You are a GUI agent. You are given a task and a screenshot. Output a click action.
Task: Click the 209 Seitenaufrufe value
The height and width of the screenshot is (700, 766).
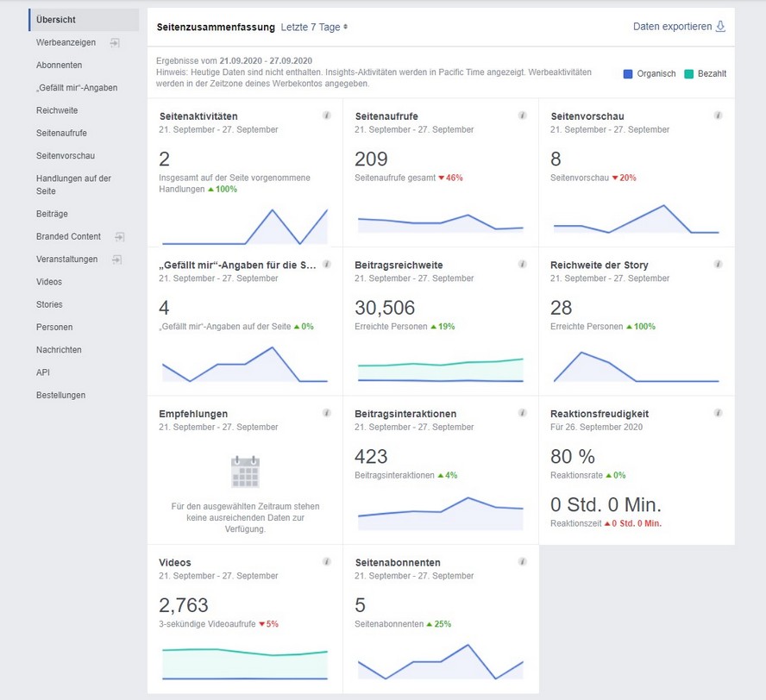click(371, 159)
